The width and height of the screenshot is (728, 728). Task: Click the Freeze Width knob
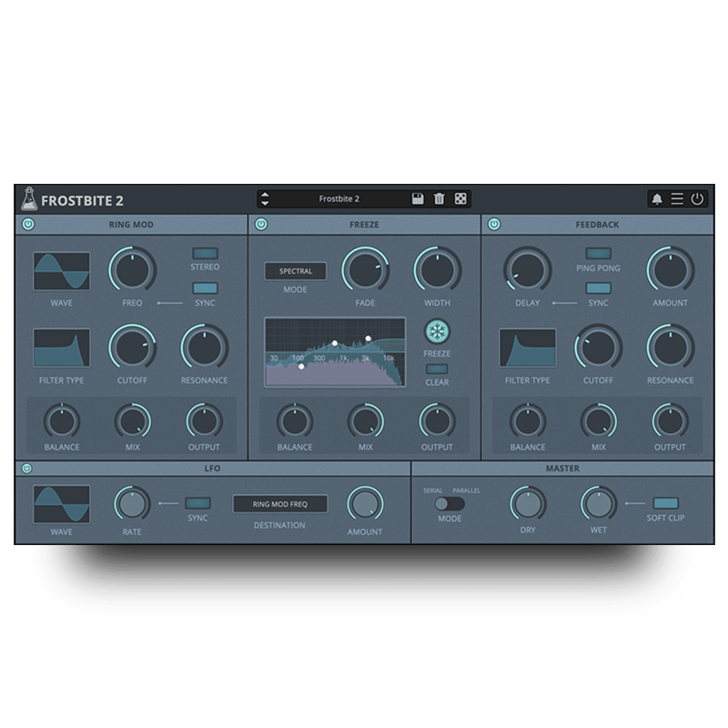pyautogui.click(x=438, y=270)
